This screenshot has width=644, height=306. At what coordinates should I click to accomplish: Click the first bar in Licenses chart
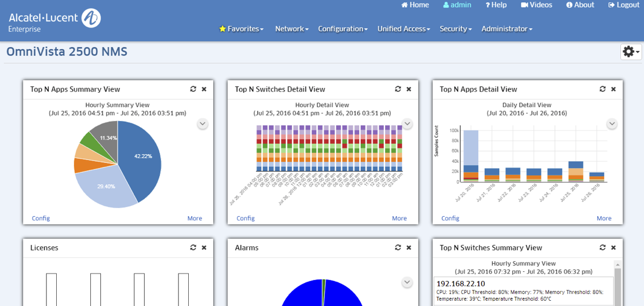[52, 290]
